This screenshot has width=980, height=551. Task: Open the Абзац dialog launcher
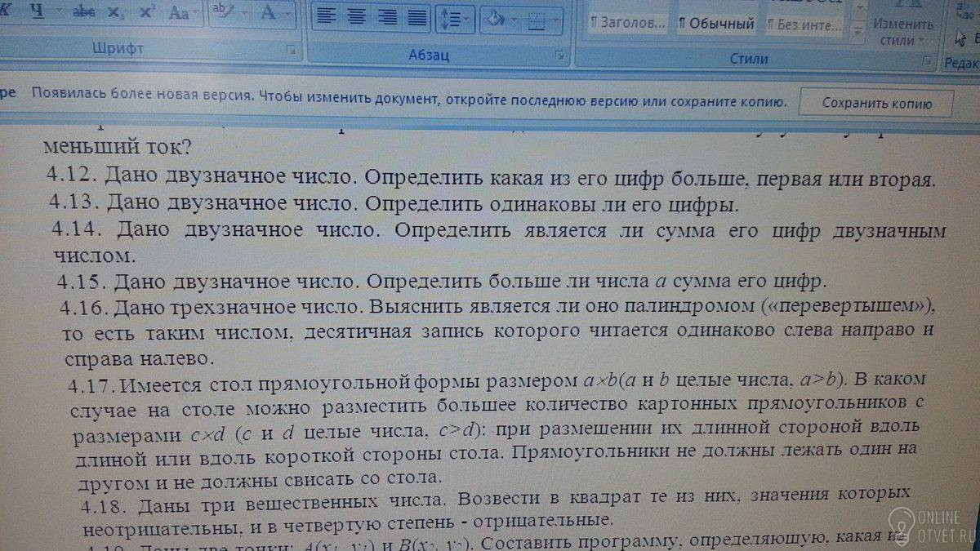click(559, 55)
